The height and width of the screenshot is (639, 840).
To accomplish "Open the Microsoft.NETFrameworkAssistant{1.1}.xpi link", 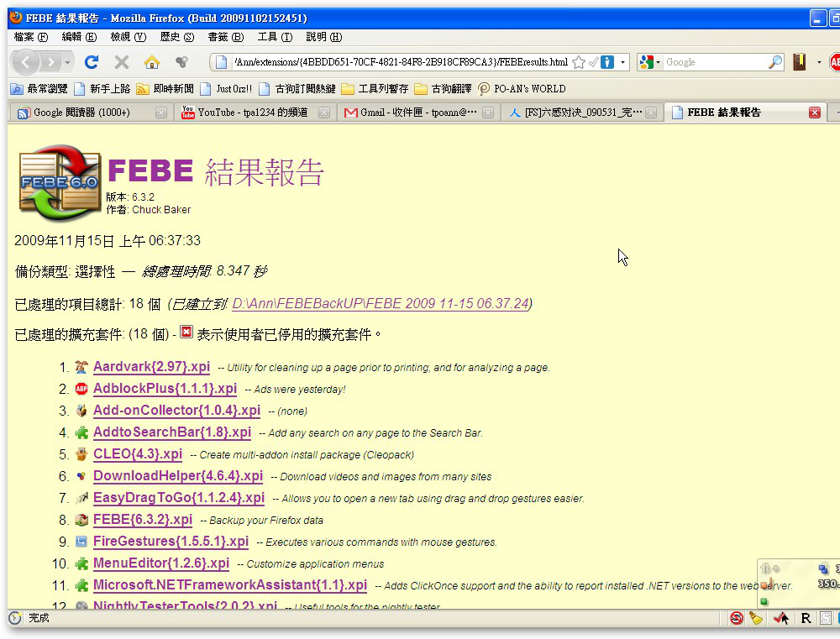I will click(x=230, y=585).
